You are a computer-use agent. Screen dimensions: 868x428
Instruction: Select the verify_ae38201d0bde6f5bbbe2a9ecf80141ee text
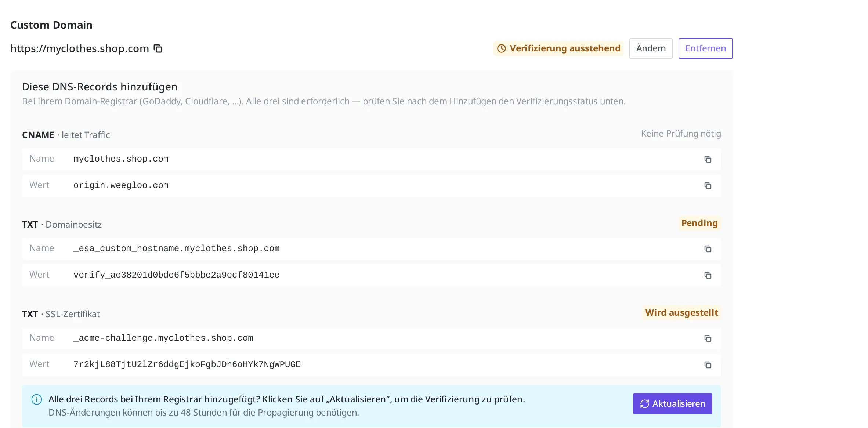click(x=176, y=275)
